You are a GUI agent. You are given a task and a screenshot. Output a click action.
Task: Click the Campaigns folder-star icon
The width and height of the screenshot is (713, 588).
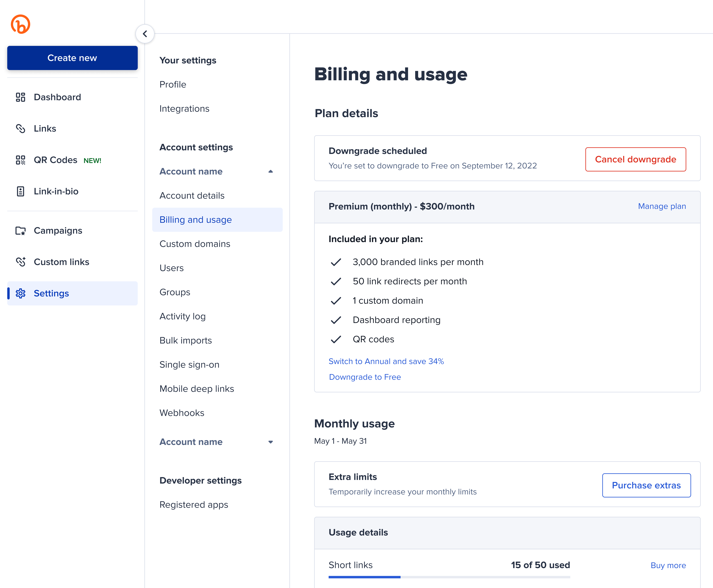[x=20, y=231]
